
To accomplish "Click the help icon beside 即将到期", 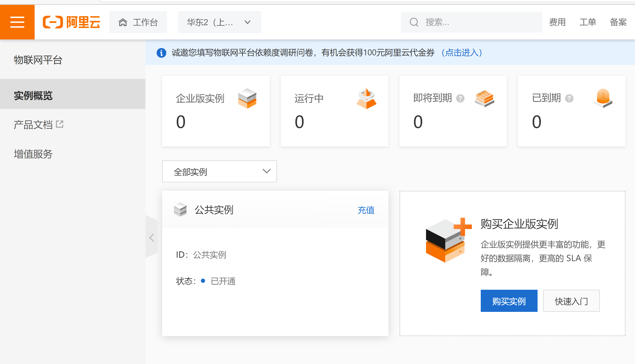I will click(x=460, y=98).
